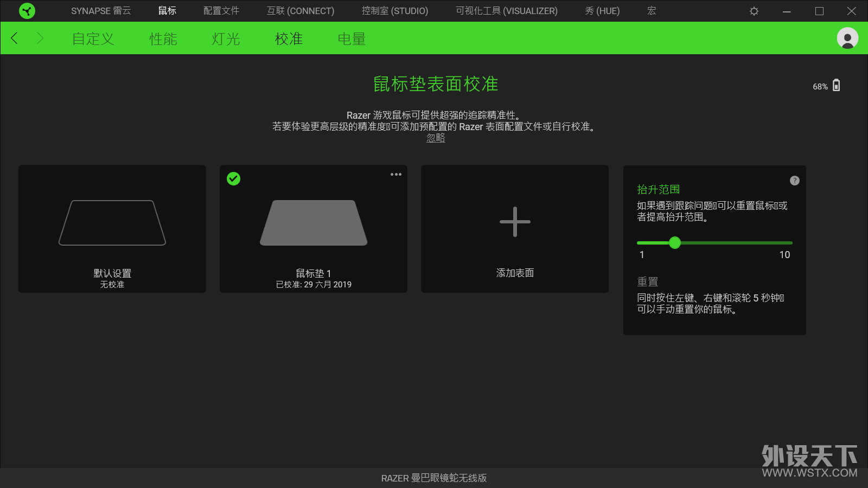
Task: Click the 默认设置 label
Action: [112, 273]
